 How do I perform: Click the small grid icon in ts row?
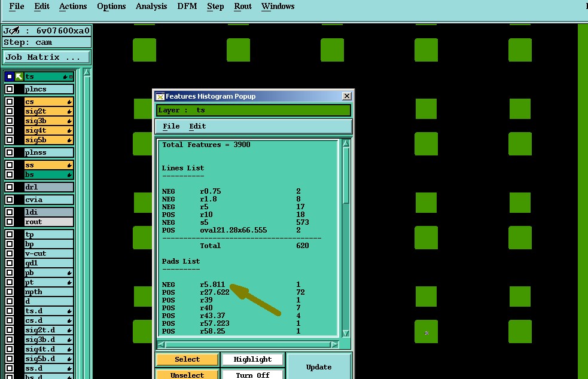coord(71,77)
